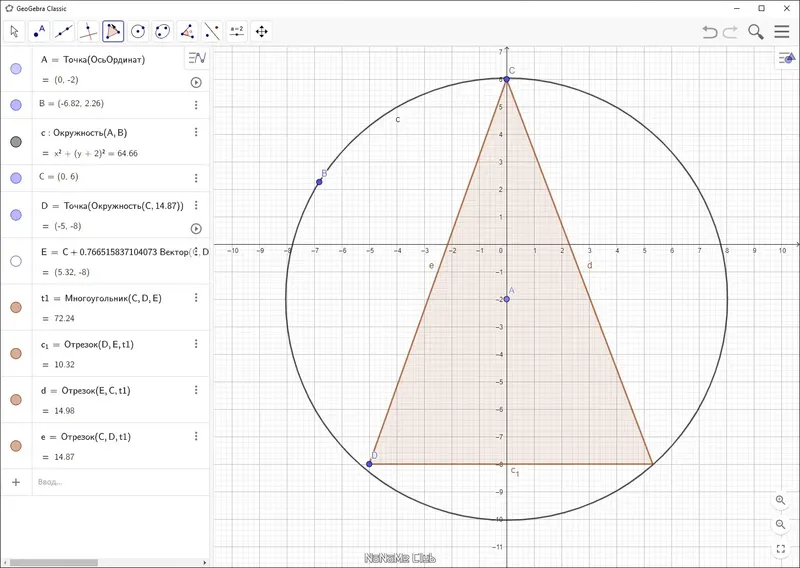Play animation for point A
The height and width of the screenshot is (568, 800).
point(196,82)
